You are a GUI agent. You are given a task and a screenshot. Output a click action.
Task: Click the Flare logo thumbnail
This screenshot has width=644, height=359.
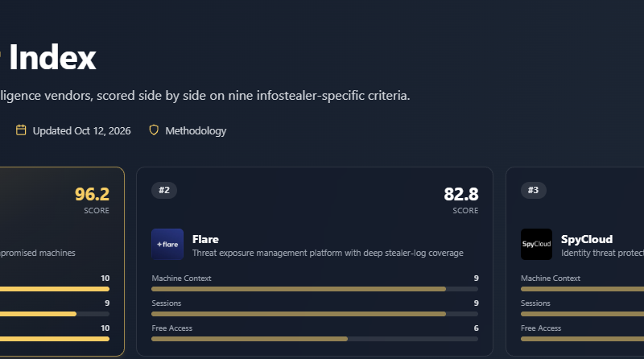coord(167,245)
